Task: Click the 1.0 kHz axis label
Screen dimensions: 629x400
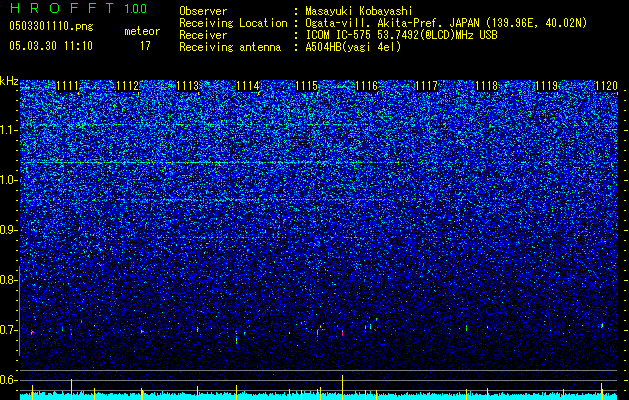Action: pos(8,180)
